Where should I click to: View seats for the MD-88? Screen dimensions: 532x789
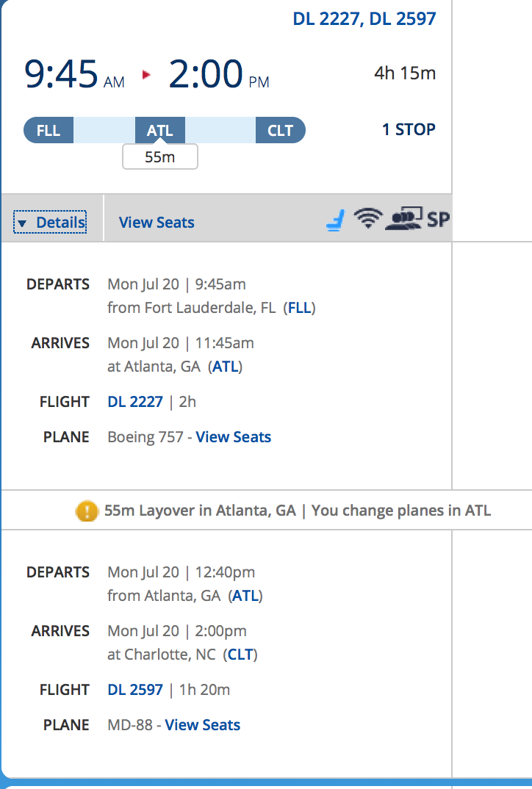click(203, 724)
